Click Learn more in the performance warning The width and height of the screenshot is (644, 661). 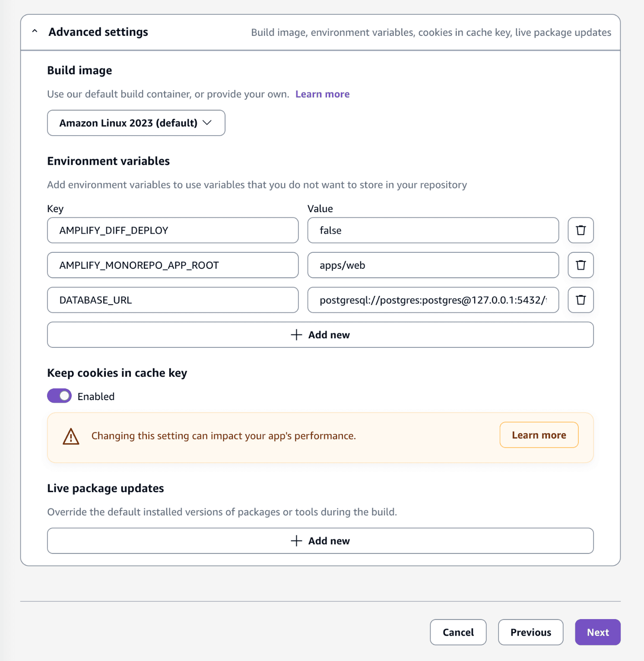point(539,435)
